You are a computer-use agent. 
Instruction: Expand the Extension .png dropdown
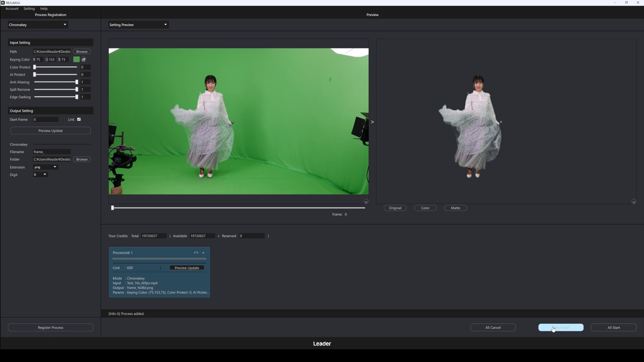[46, 167]
